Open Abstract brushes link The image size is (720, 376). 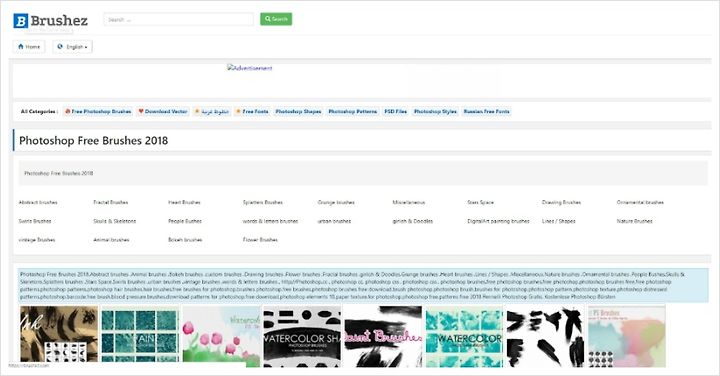(x=38, y=202)
